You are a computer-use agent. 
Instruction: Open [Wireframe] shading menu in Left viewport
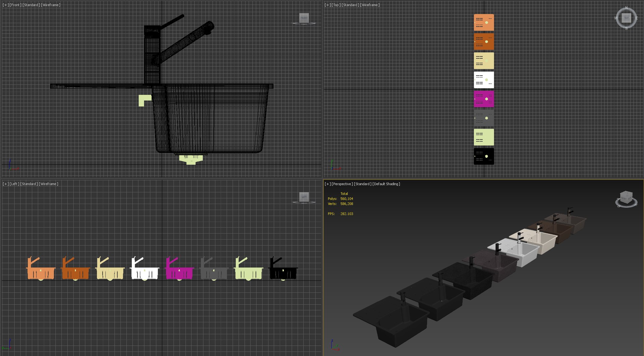pos(48,184)
